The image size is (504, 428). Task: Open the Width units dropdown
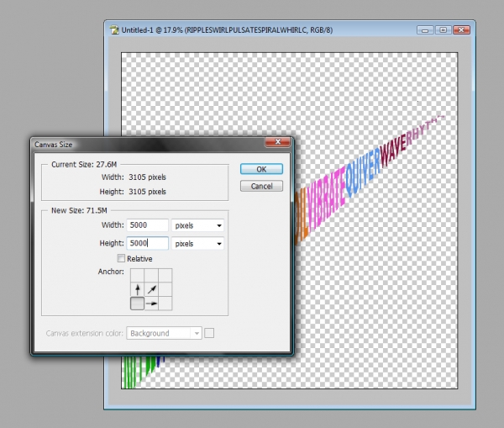coord(197,225)
